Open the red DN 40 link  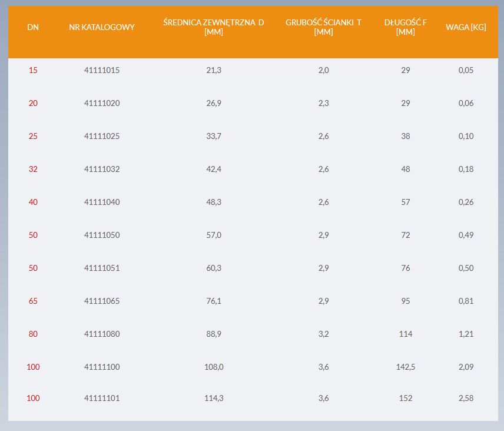(33, 202)
